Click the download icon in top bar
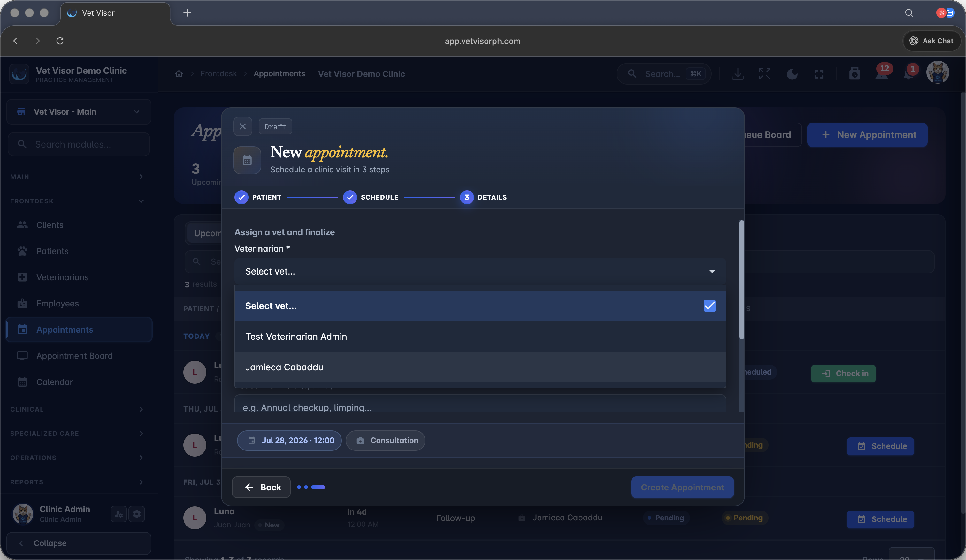Viewport: 966px width, 560px height. (738, 73)
